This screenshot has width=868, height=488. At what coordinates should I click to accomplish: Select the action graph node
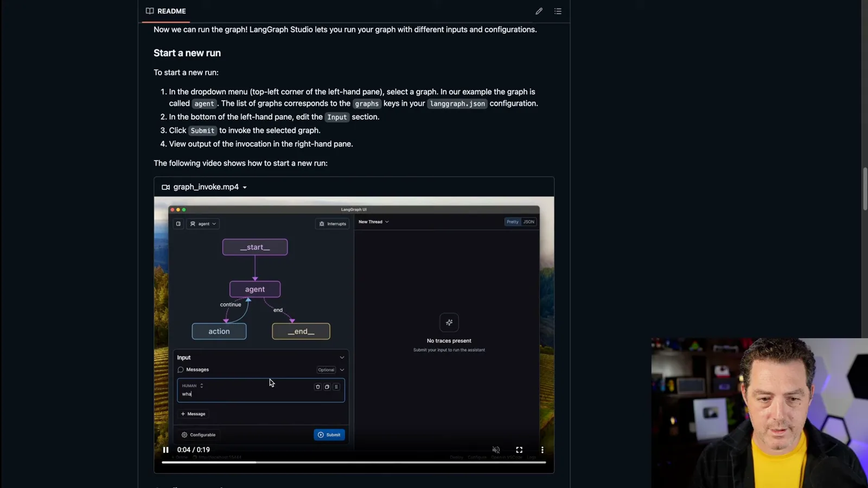pyautogui.click(x=219, y=331)
